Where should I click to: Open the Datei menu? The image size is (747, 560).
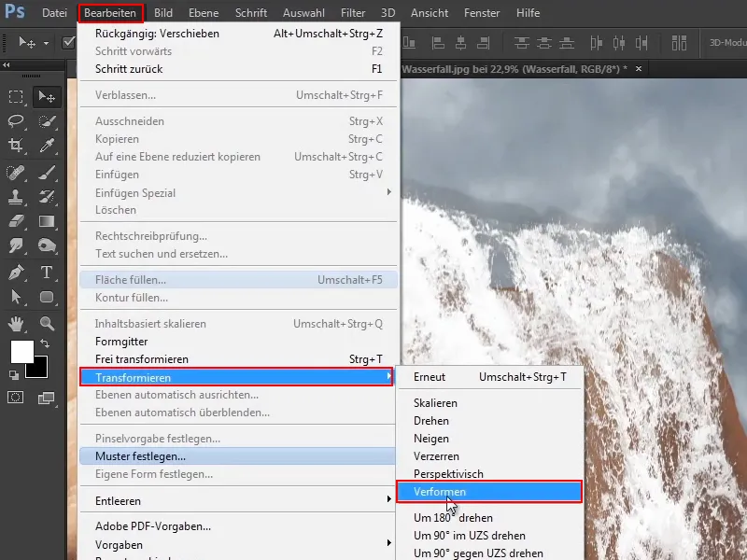click(x=54, y=13)
